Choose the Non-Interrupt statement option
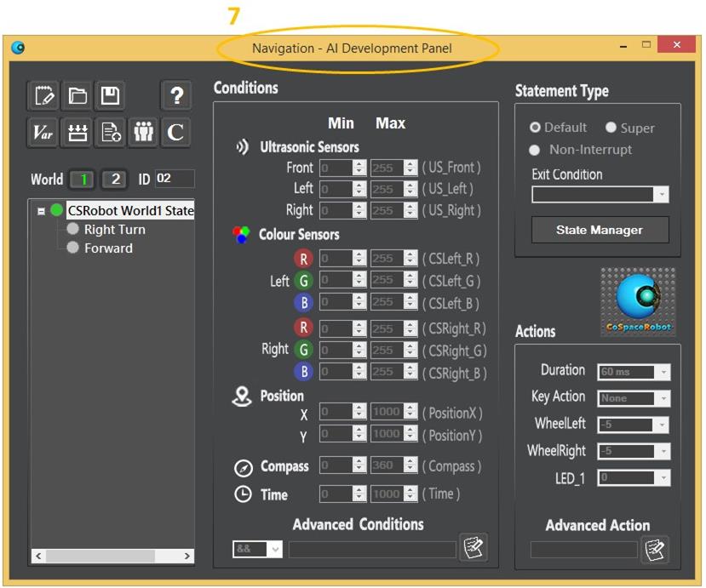This screenshot has height=588, width=706. (x=535, y=150)
